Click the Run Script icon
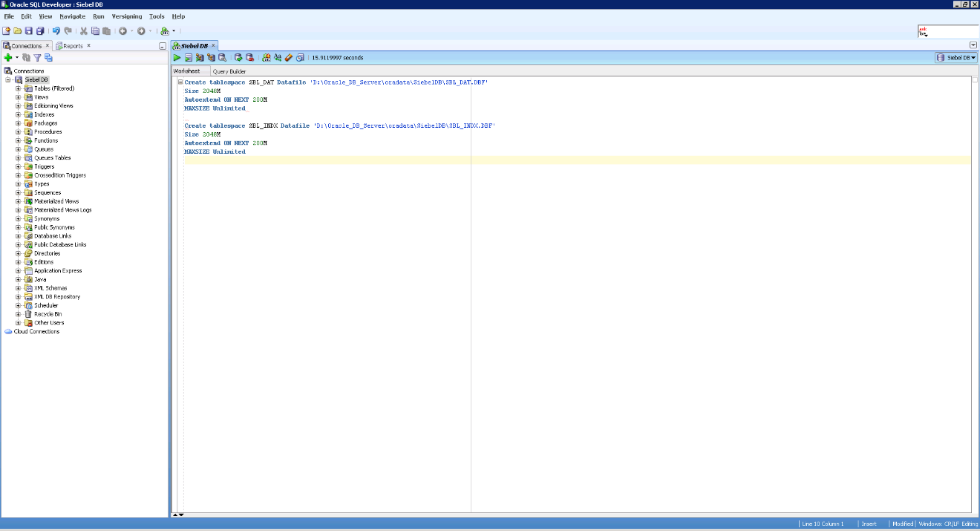The height and width of the screenshot is (531, 980). (189, 58)
